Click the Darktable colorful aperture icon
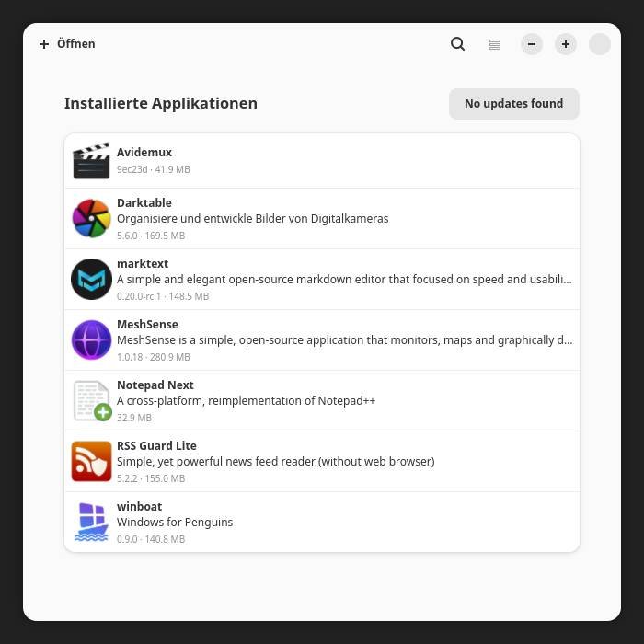This screenshot has width=644, height=644. click(x=91, y=218)
